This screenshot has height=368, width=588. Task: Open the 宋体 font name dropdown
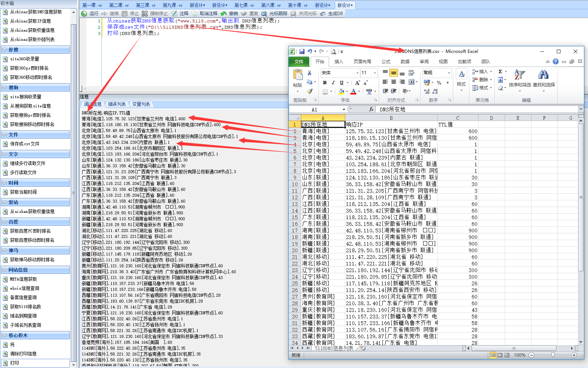357,73
